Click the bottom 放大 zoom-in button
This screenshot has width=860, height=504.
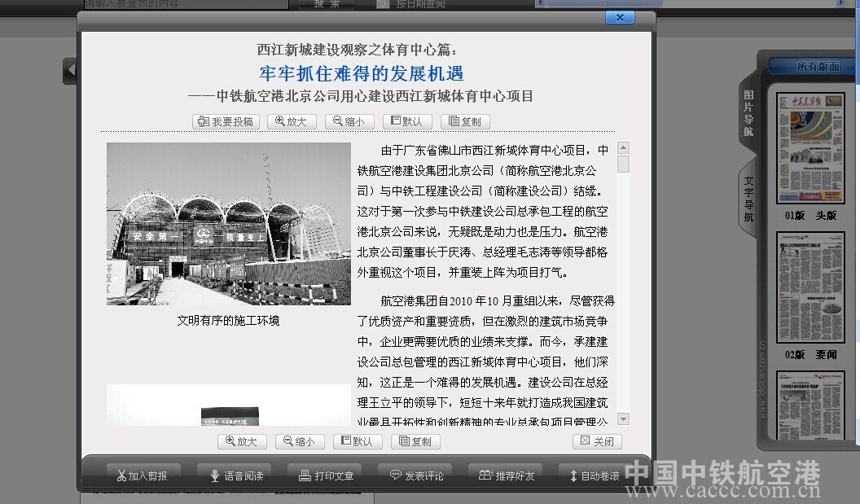(x=242, y=441)
